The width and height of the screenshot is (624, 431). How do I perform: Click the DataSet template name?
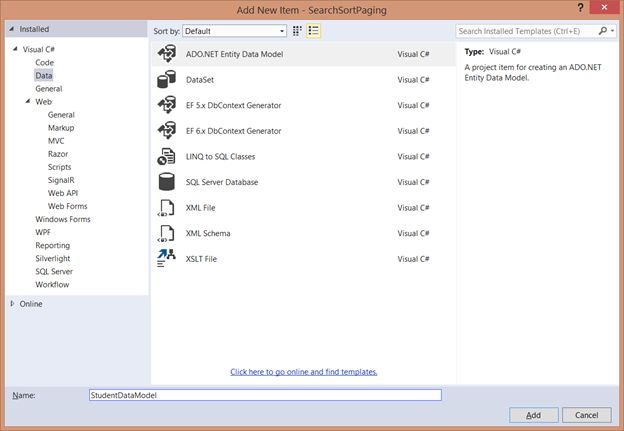point(200,80)
